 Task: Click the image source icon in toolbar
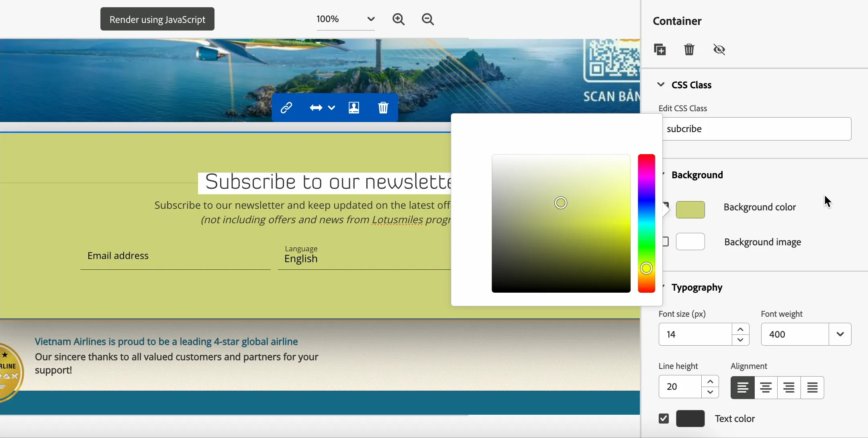coord(354,108)
